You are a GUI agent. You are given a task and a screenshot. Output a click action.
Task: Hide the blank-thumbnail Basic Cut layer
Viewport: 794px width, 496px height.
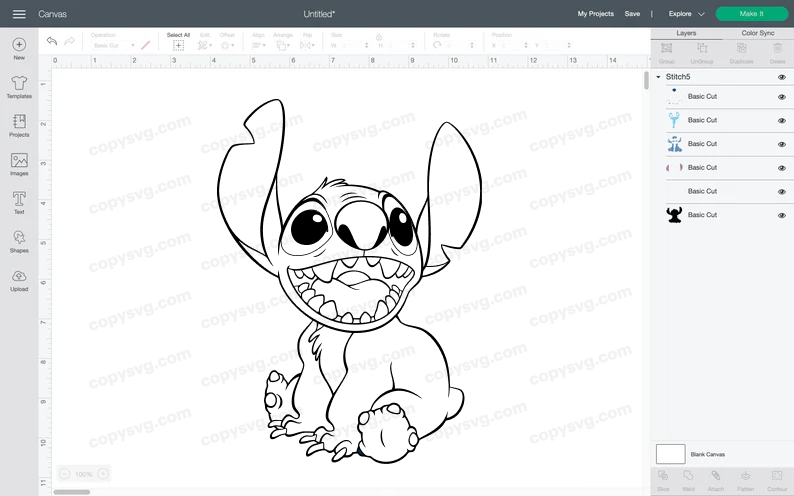click(x=782, y=192)
